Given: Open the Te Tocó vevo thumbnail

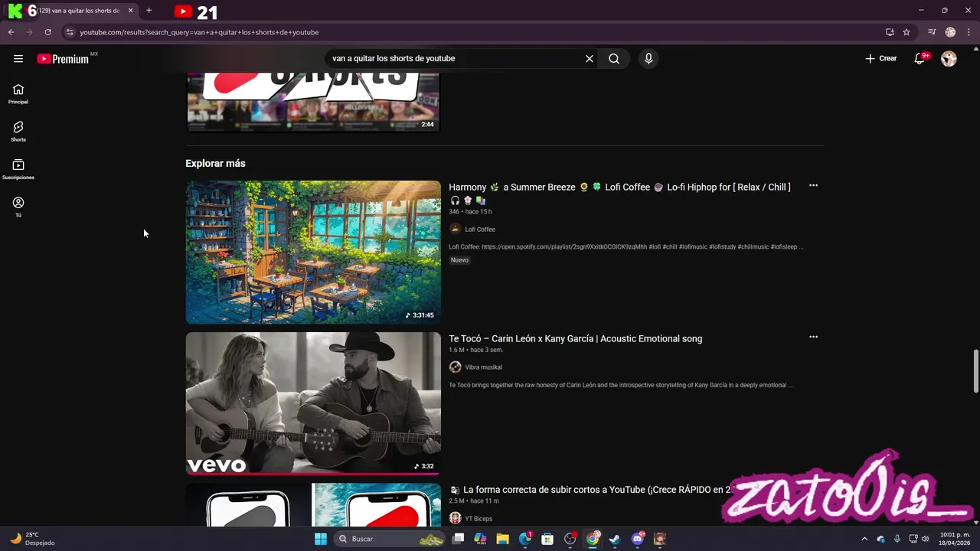Looking at the screenshot, I should click(313, 403).
